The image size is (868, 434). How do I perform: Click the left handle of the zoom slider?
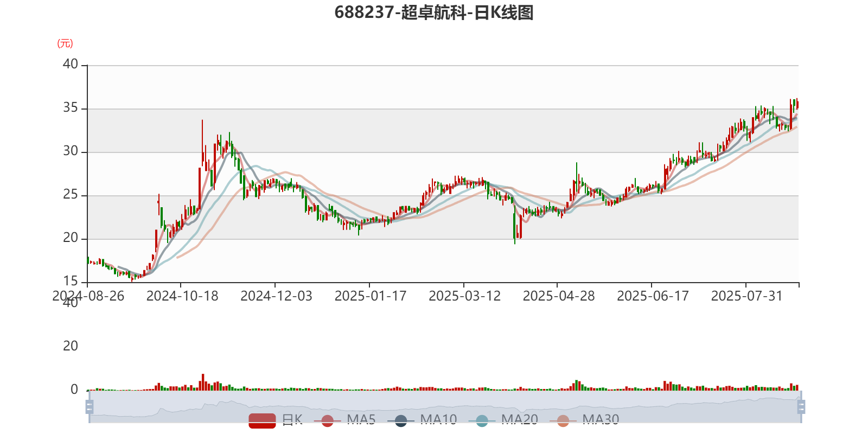coord(90,406)
